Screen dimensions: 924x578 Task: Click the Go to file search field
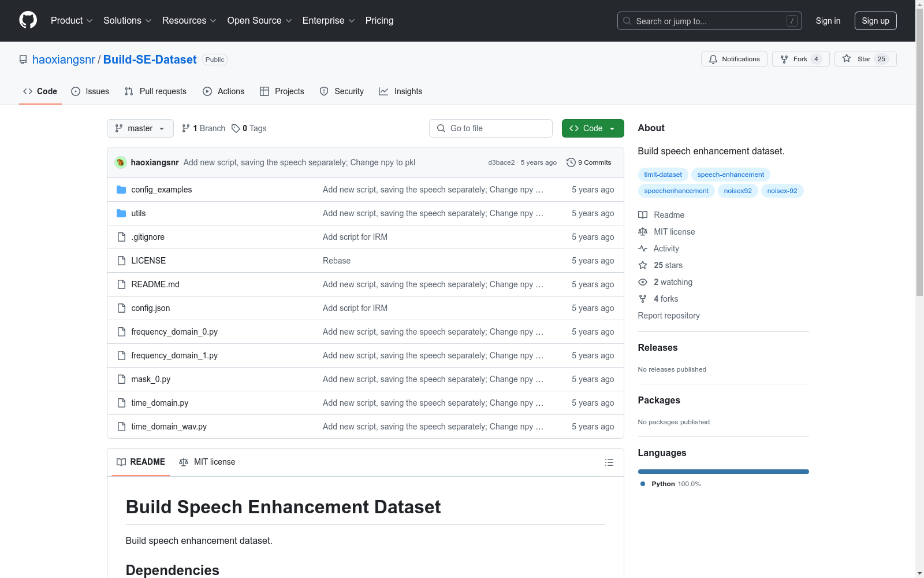click(x=491, y=128)
